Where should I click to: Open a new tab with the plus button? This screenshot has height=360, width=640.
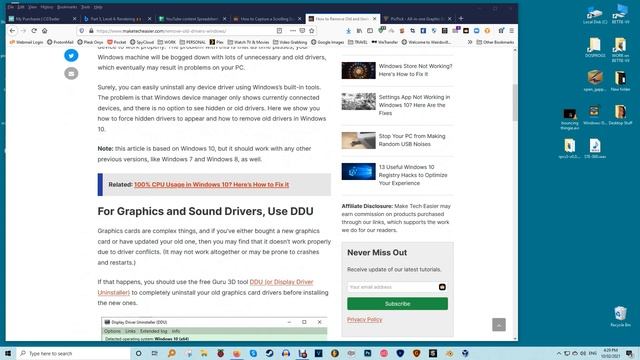(461, 18)
